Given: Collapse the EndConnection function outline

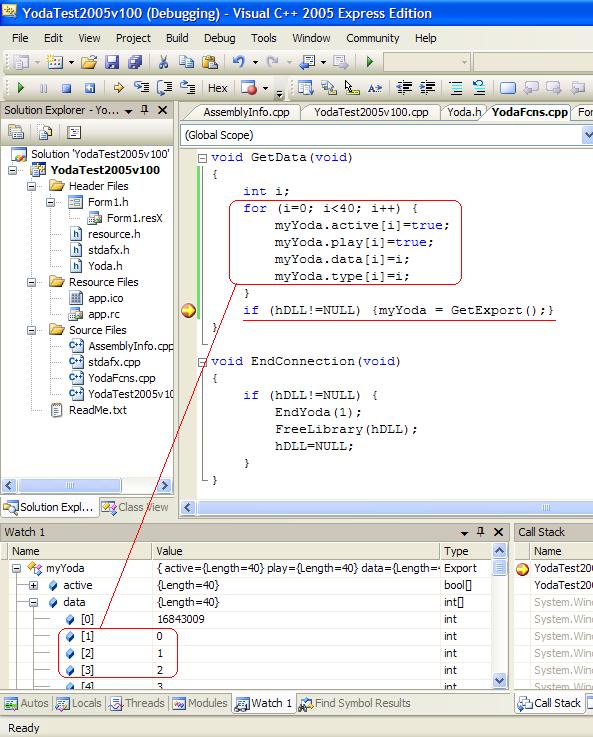Looking at the screenshot, I should [202, 362].
